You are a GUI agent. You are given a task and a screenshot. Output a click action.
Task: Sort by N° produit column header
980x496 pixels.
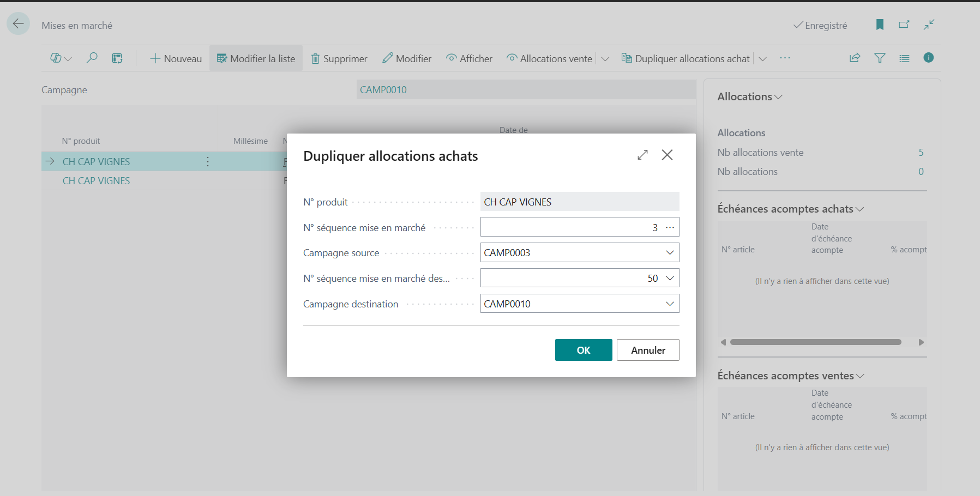coord(81,141)
